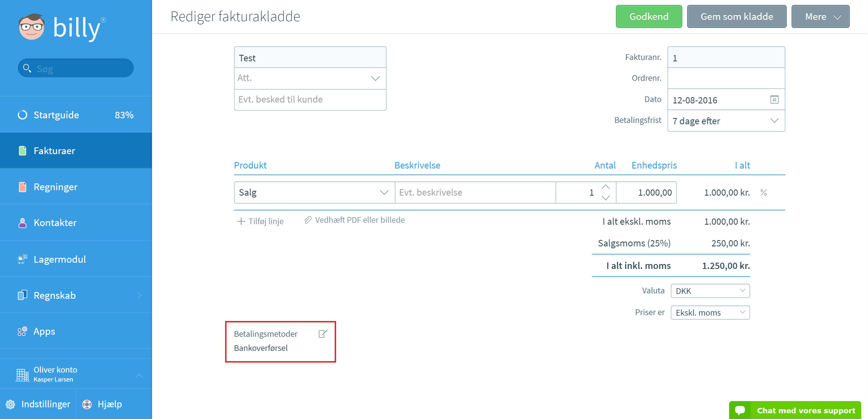Viewport: 868px width, 419px height.
Task: Open the Valuta DKK dropdown
Action: point(710,291)
